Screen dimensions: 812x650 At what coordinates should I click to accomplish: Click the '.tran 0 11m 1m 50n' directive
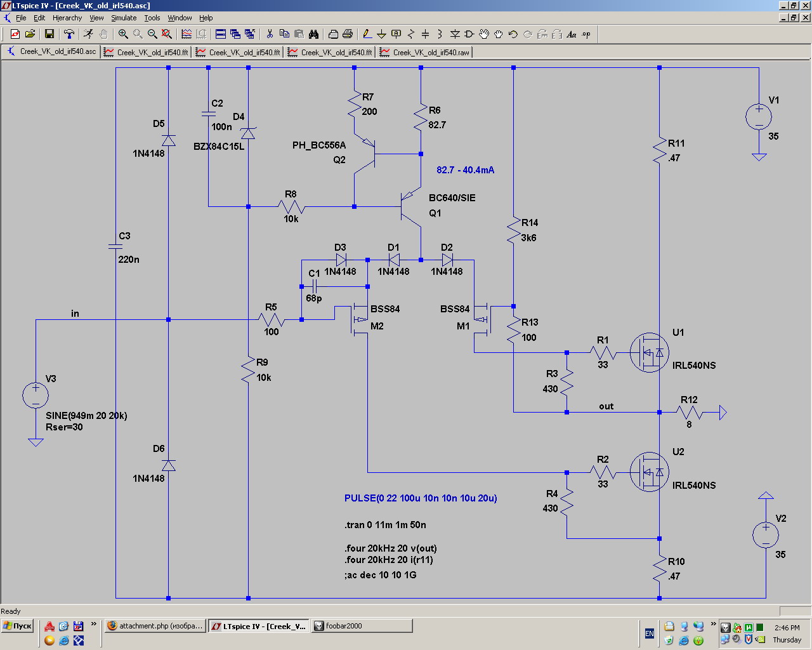click(x=385, y=525)
